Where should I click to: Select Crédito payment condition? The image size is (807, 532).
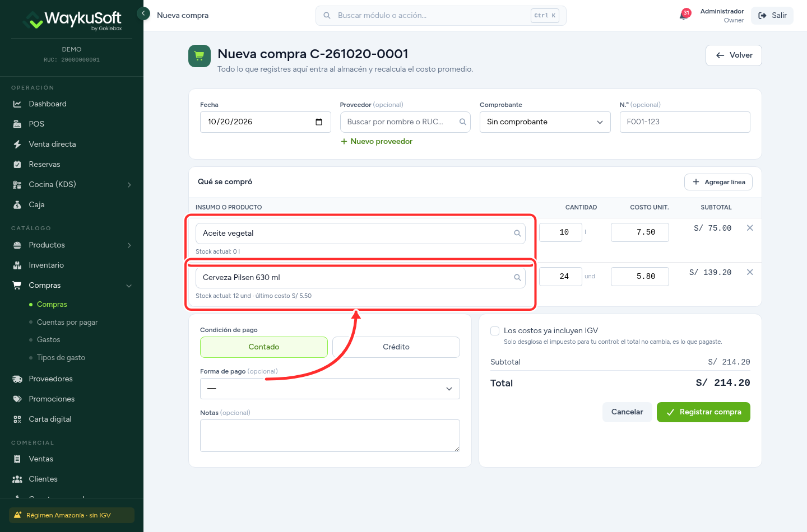396,347
